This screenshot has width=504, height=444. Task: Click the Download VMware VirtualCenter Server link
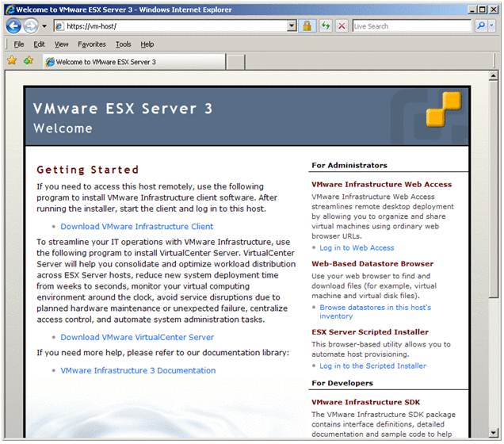coord(137,338)
